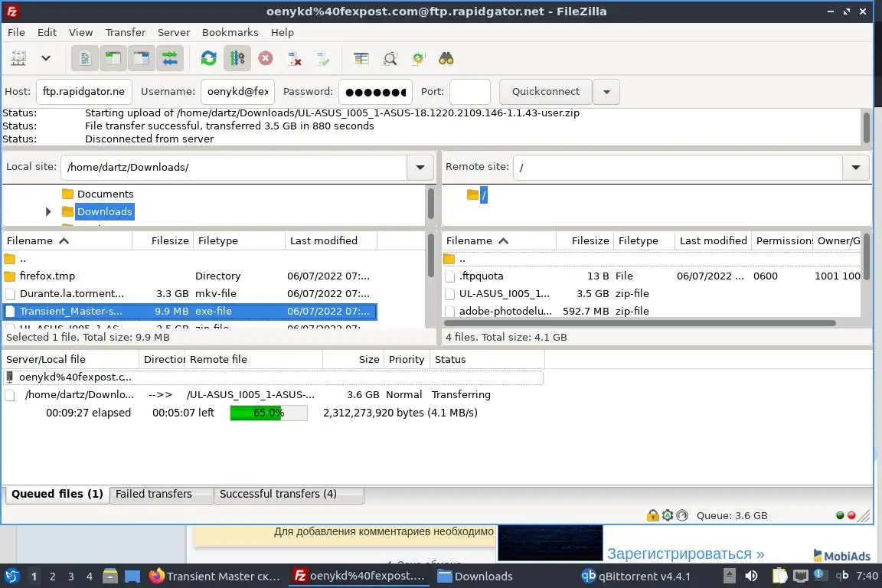Toggle processing of the transfer queue
The image size is (882, 588).
pyautogui.click(x=237, y=58)
